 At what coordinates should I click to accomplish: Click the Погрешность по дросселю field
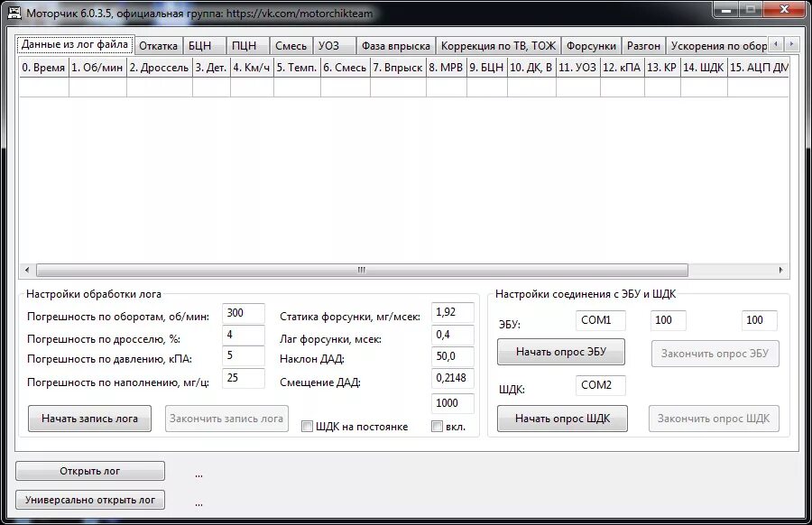point(244,335)
